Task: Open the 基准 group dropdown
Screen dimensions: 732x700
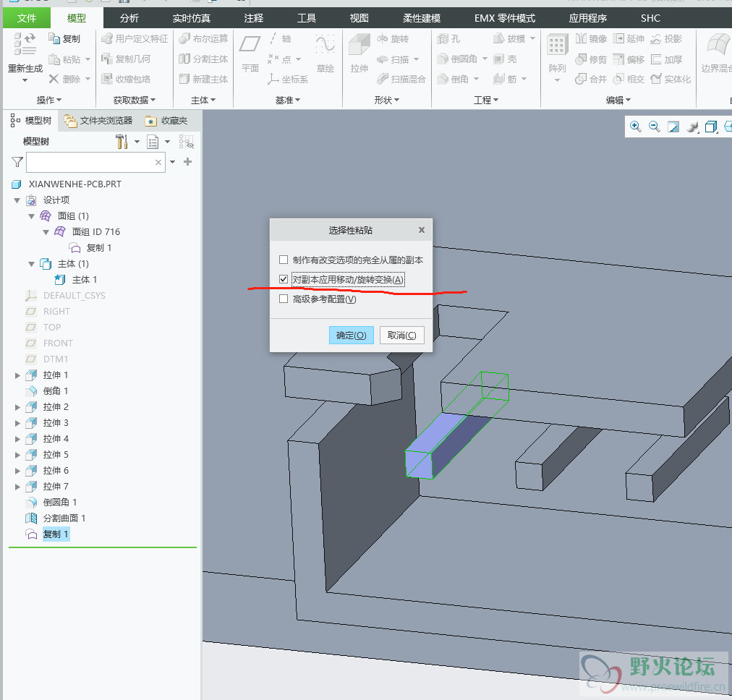Action: [x=288, y=100]
